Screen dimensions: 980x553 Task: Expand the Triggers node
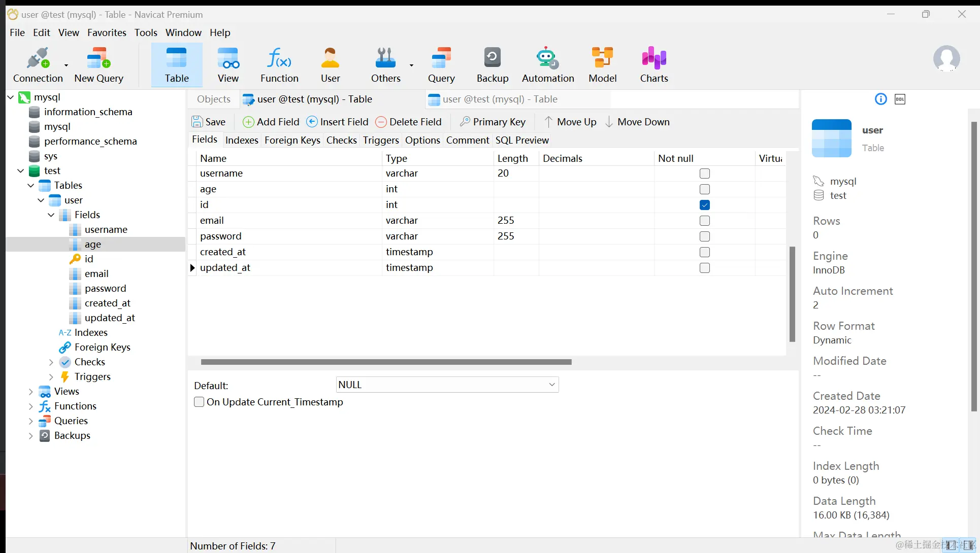coord(51,376)
